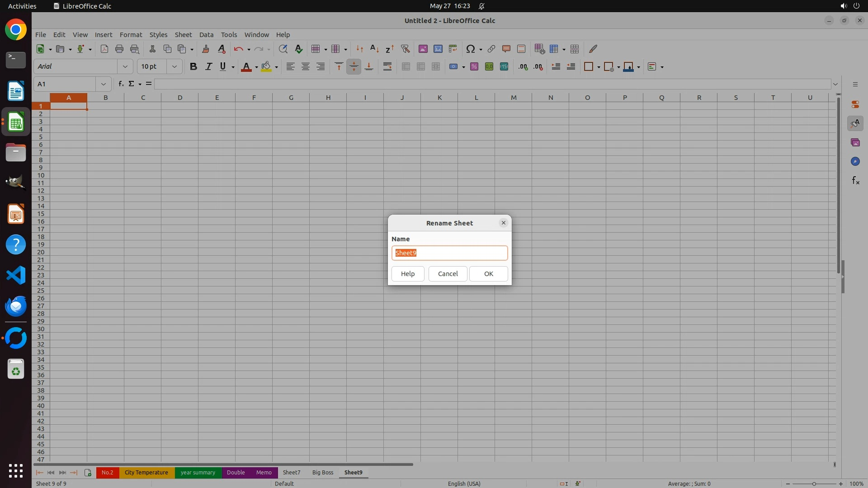Open the Insert Chart icon
Viewport: 868px width, 488px height.
click(438, 49)
